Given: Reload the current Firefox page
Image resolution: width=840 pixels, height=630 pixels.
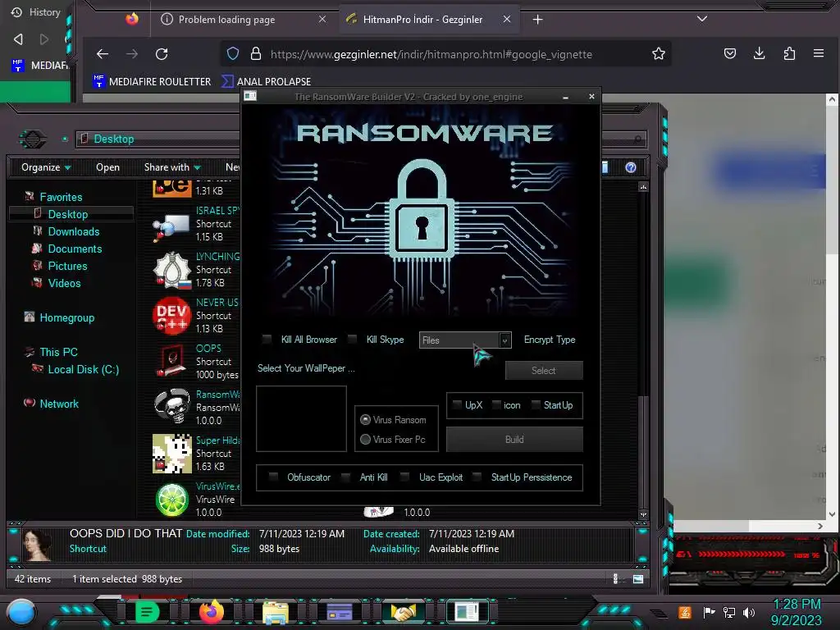Looking at the screenshot, I should tap(162, 54).
